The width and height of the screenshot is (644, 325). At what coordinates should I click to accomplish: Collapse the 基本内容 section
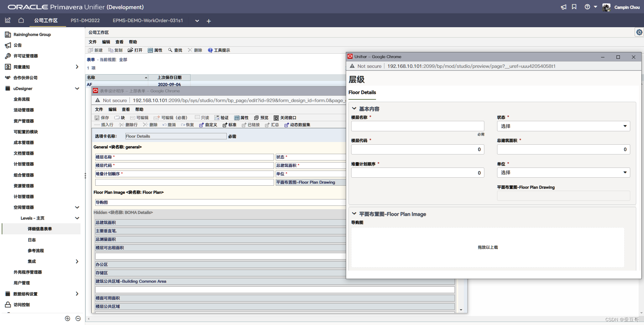click(354, 109)
